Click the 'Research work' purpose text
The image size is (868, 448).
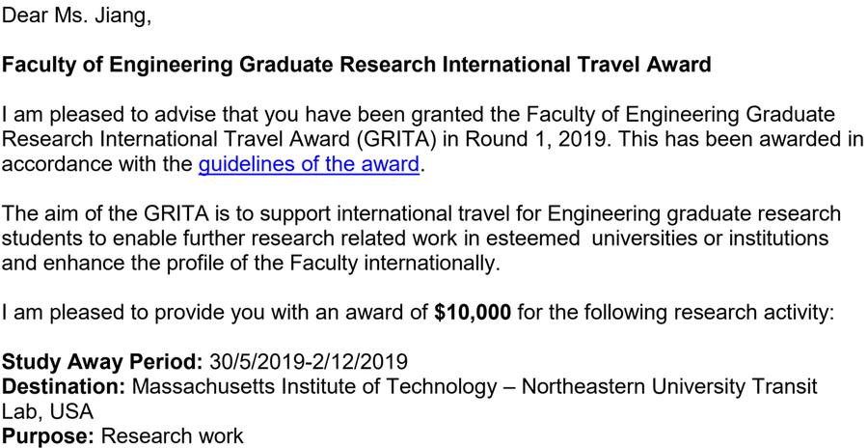173,435
